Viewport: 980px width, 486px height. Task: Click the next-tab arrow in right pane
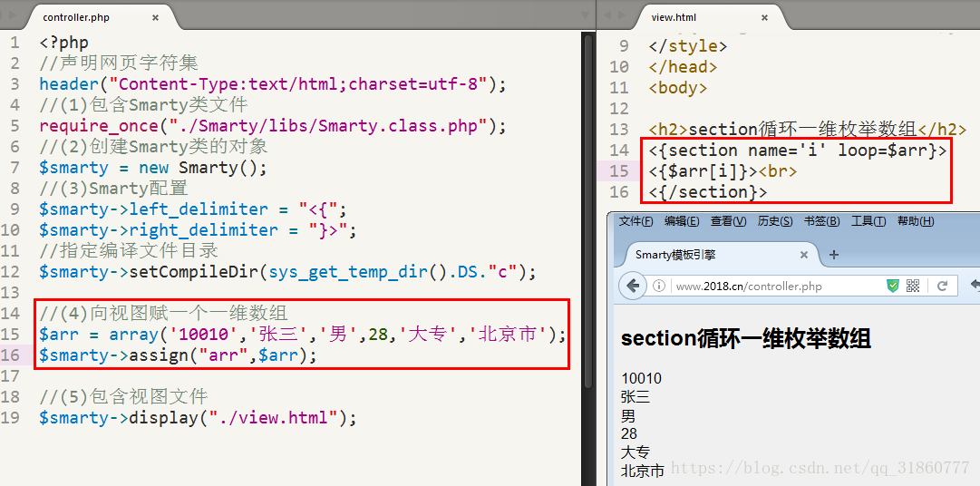tap(621, 15)
